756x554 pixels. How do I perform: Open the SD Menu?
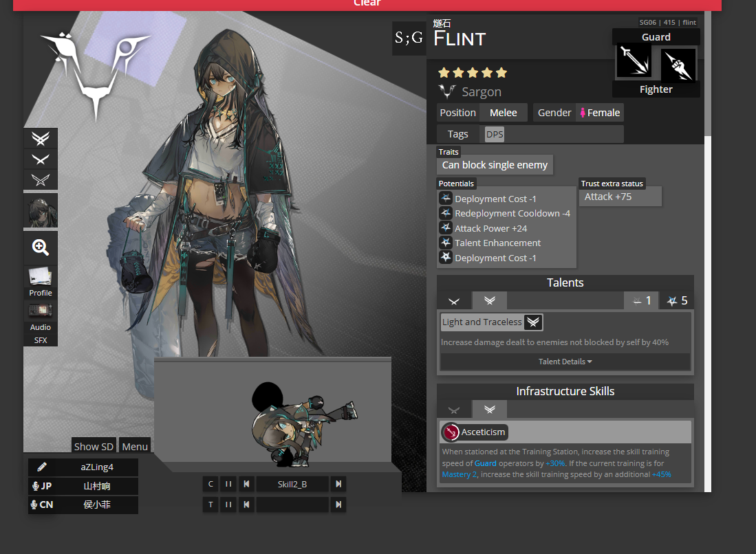135,446
